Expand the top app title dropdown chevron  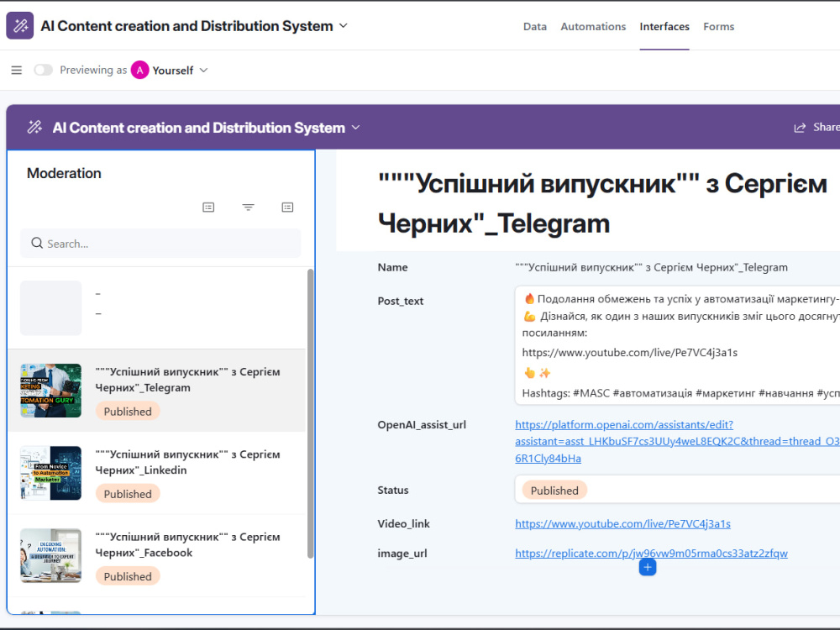pos(344,26)
